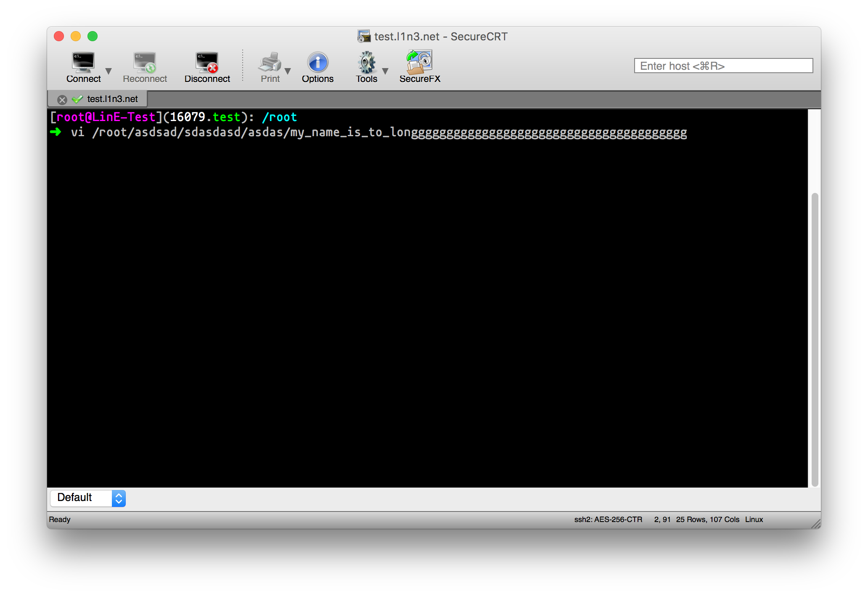Click green connected checkmark on tab
The height and width of the screenshot is (596, 868).
[77, 99]
